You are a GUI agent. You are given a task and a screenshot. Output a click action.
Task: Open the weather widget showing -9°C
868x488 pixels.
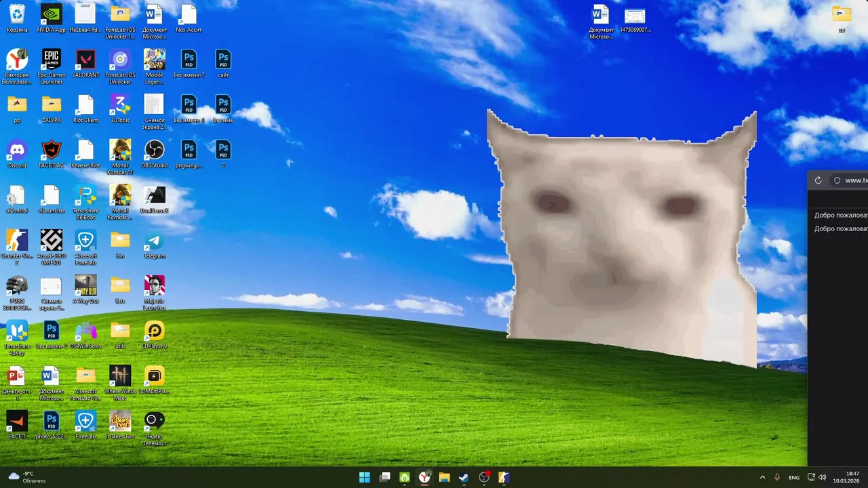coord(26,477)
